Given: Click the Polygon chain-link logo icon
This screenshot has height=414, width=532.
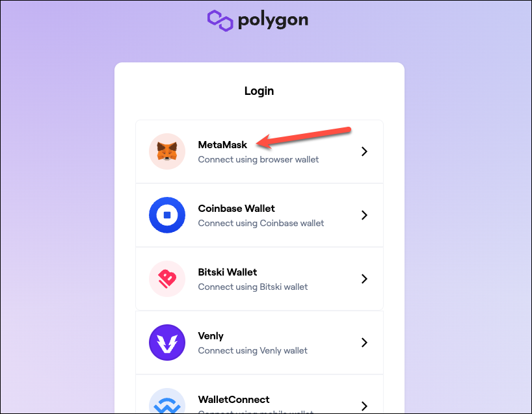Looking at the screenshot, I should tap(220, 20).
